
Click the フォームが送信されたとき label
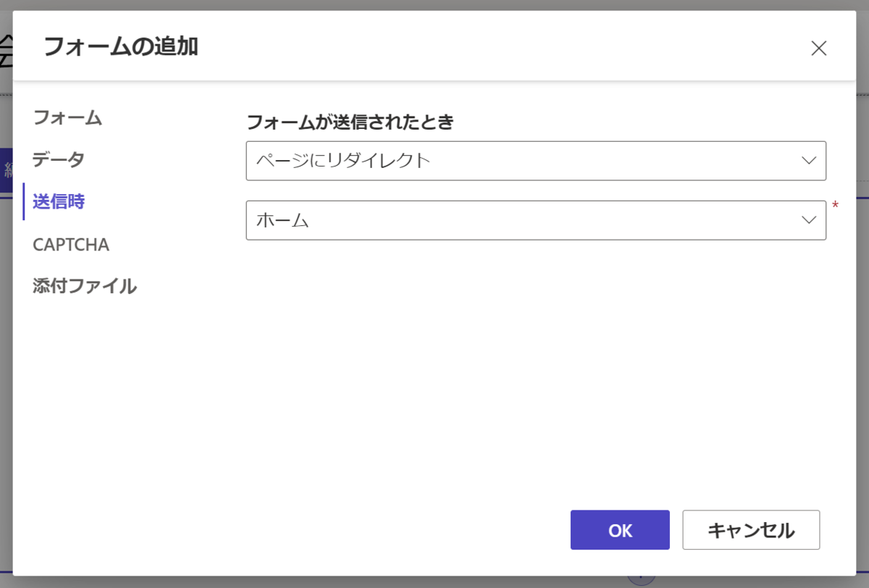350,122
